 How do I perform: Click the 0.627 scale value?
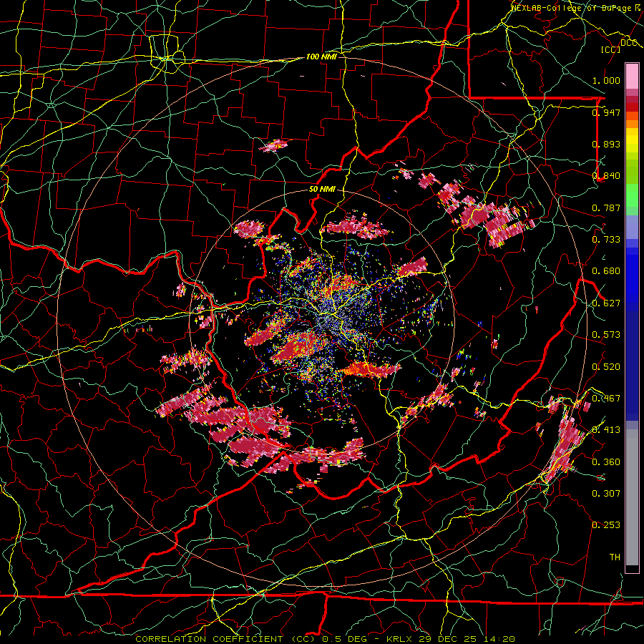(606, 303)
